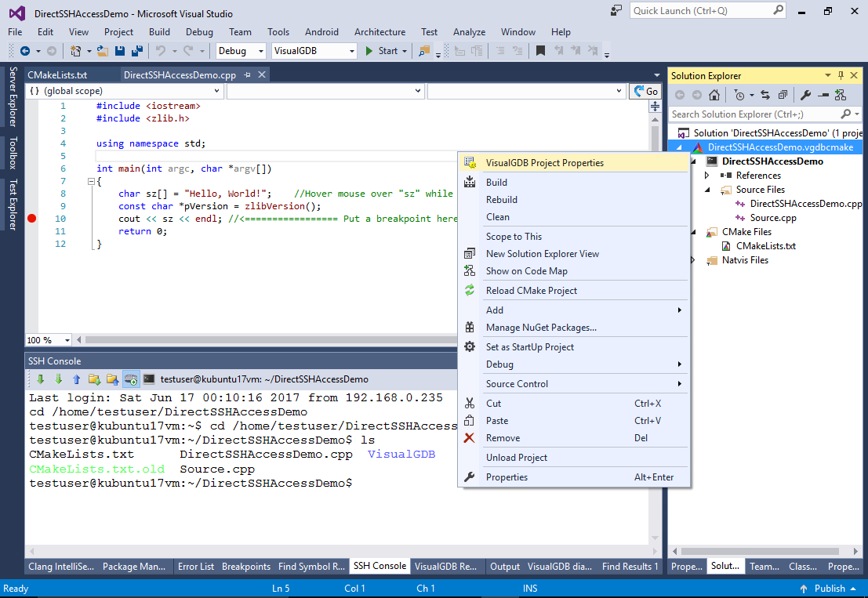Click the feedback icon next to Quick Launch
868x598 pixels.
[616, 10]
